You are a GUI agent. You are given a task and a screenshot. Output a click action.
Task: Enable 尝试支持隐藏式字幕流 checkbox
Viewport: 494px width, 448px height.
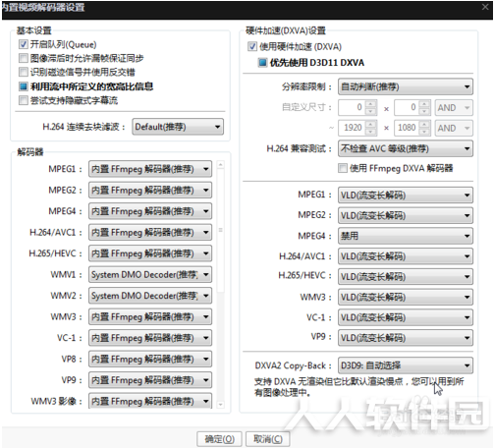coord(23,100)
